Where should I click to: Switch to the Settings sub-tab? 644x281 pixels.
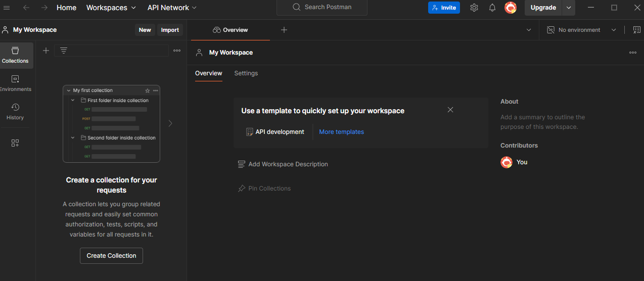point(246,73)
